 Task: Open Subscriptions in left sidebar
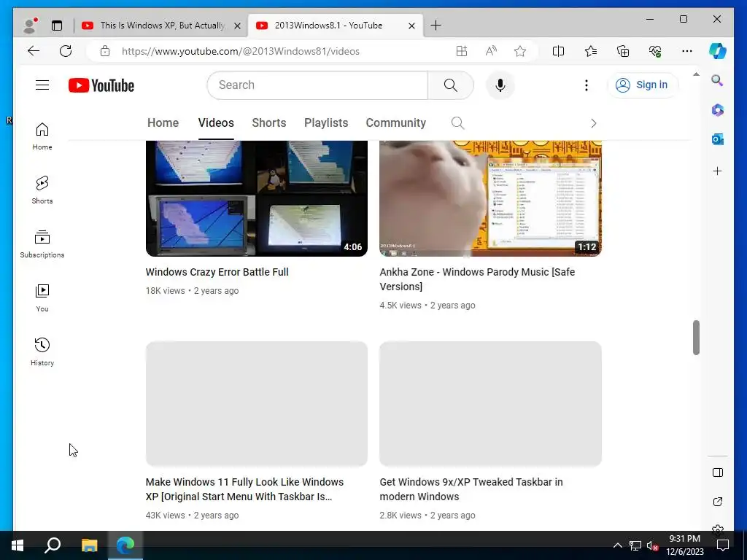[x=42, y=244]
